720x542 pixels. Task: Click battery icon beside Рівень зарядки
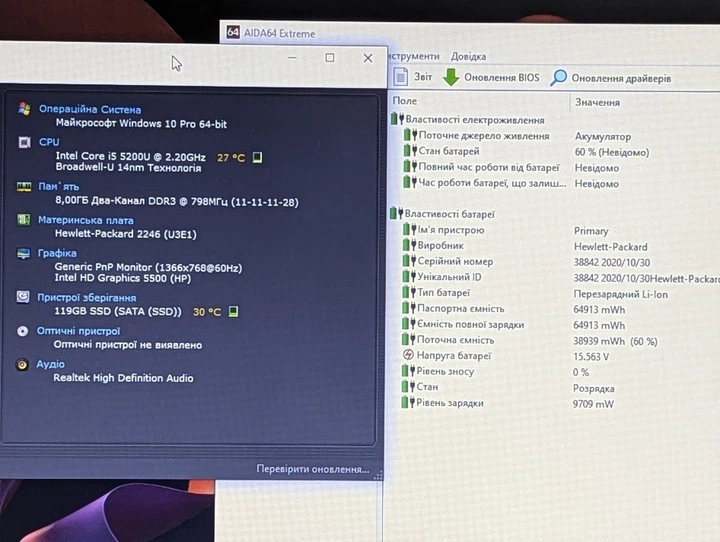pyautogui.click(x=408, y=402)
